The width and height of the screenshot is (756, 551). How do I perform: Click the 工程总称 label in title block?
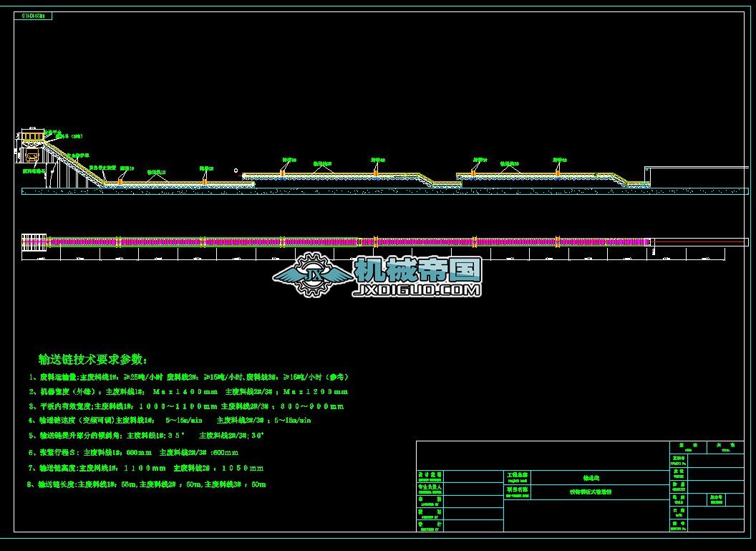pyautogui.click(x=517, y=476)
